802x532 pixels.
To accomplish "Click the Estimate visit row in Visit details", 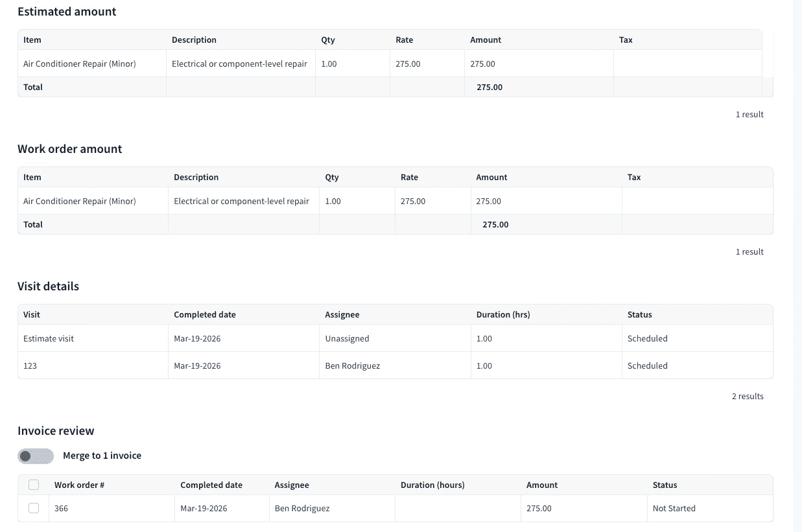I will coord(395,338).
